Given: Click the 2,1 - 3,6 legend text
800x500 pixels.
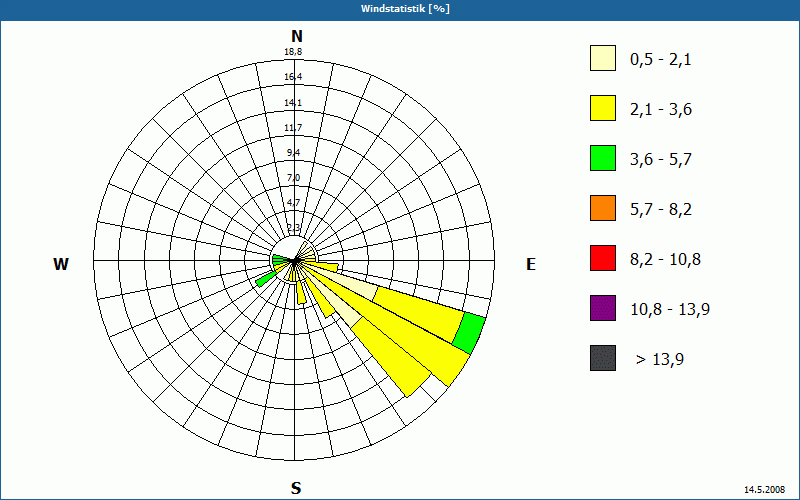Looking at the screenshot, I should 661,110.
